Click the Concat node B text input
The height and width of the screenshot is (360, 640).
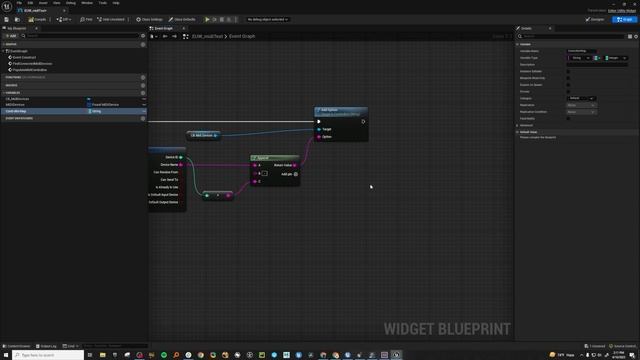(264, 173)
